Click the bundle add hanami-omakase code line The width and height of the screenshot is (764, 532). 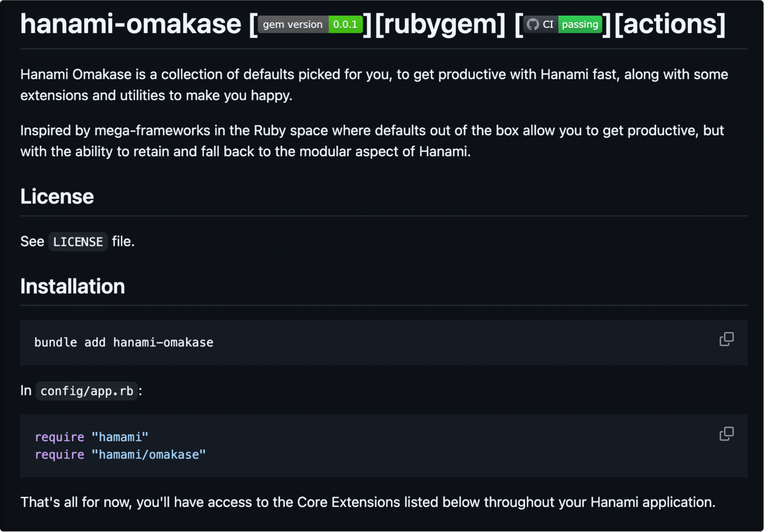click(124, 343)
